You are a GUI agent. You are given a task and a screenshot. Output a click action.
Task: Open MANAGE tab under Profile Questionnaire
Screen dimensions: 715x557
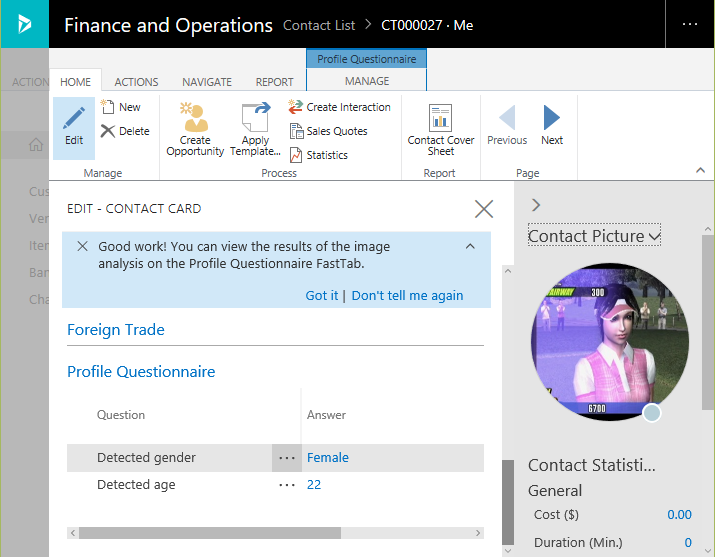[x=367, y=81]
